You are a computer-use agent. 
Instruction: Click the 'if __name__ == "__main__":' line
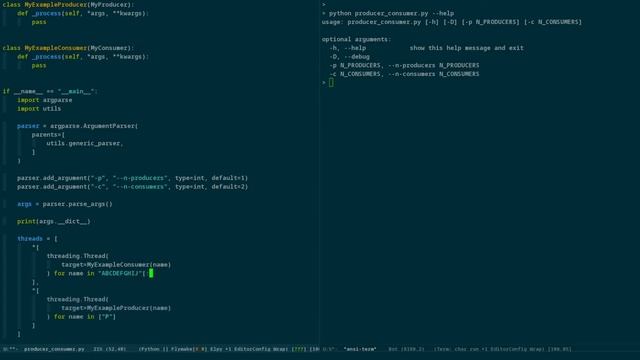pos(50,91)
